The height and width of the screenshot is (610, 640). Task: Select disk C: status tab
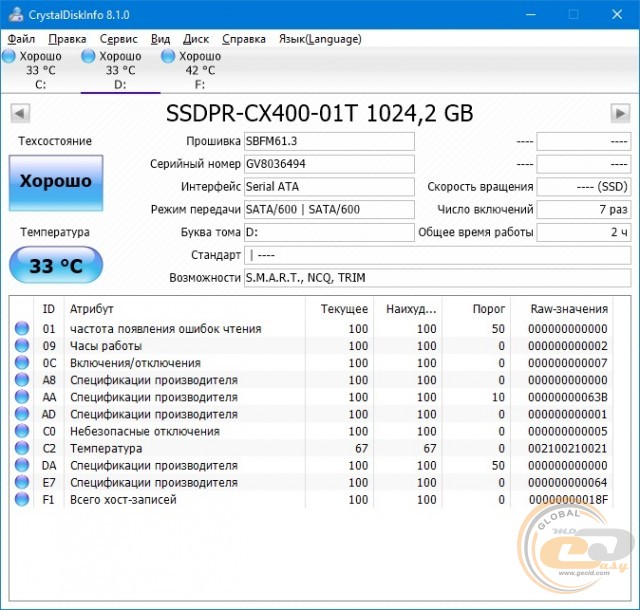pos(40,70)
